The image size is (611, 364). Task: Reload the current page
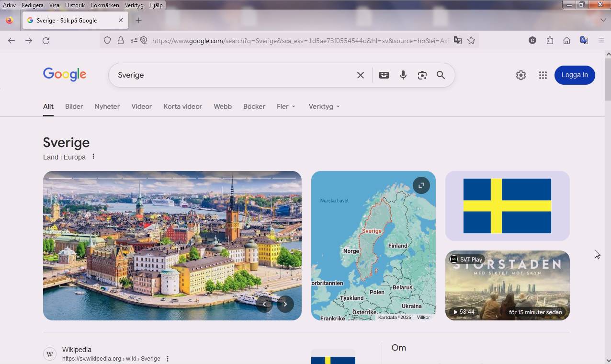tap(46, 41)
